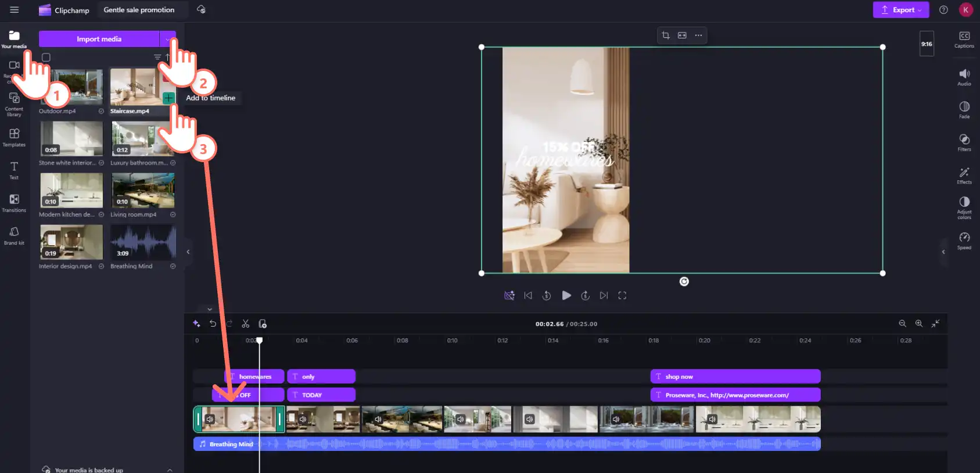Open the Brand kit tab
This screenshot has height=473, width=980.
pos(14,235)
